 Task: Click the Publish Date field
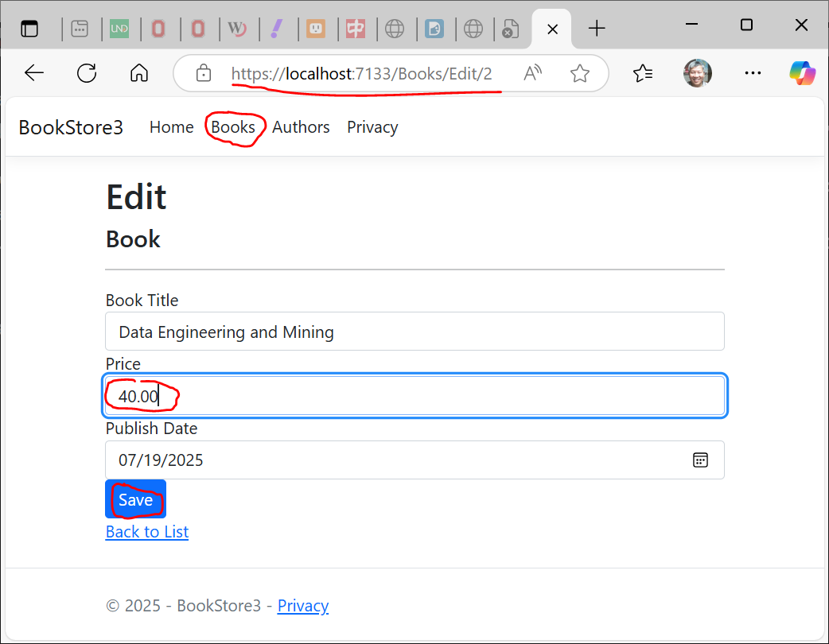click(x=414, y=460)
